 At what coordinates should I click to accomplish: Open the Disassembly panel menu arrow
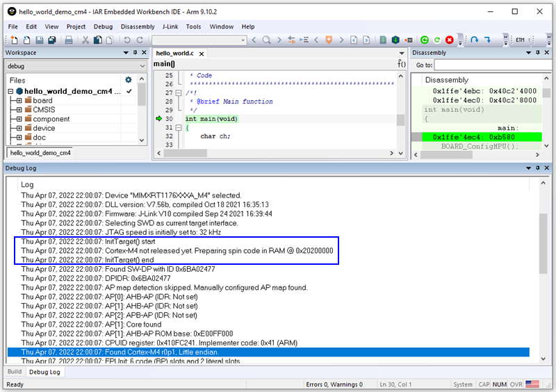[x=528, y=53]
